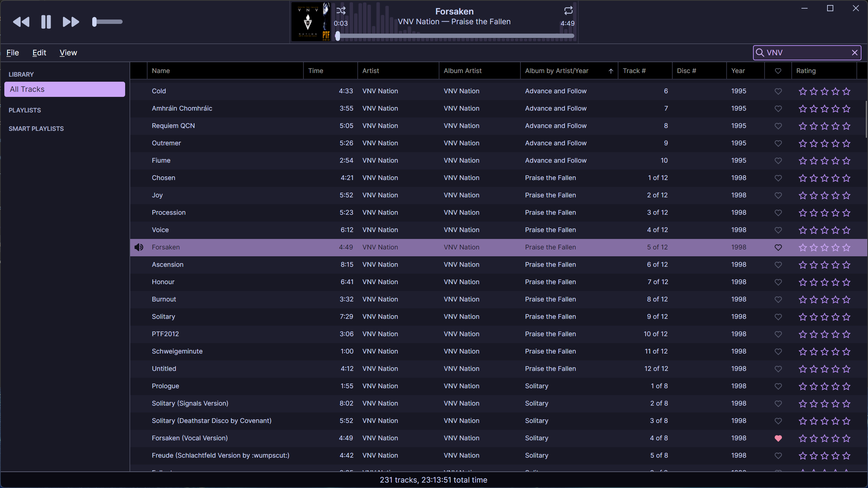Favorite the track Outremer
This screenshot has height=488, width=868.
[x=778, y=144]
